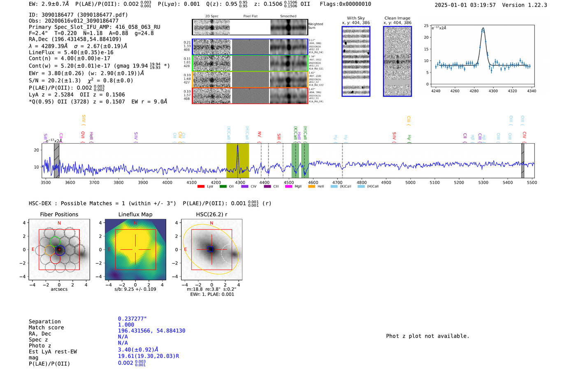
Task: Click the *Q(0.95) OII (3728) line
Action: (98, 102)
